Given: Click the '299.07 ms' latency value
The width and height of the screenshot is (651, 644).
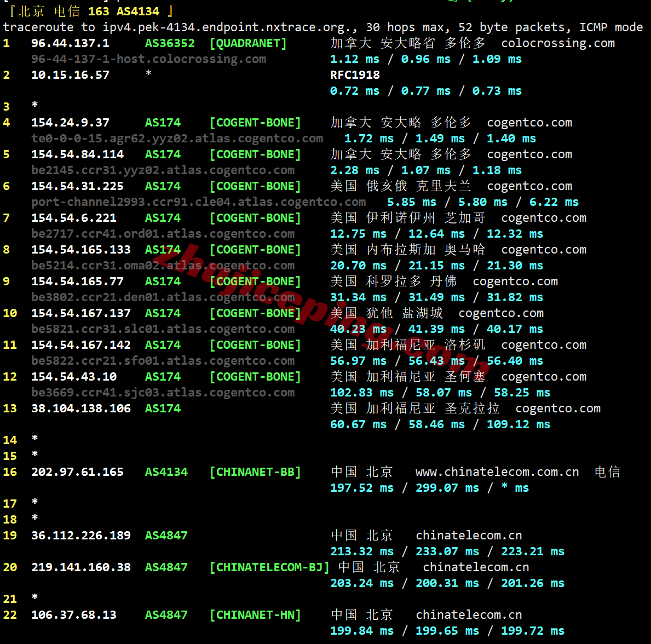Looking at the screenshot, I should (x=447, y=488).
